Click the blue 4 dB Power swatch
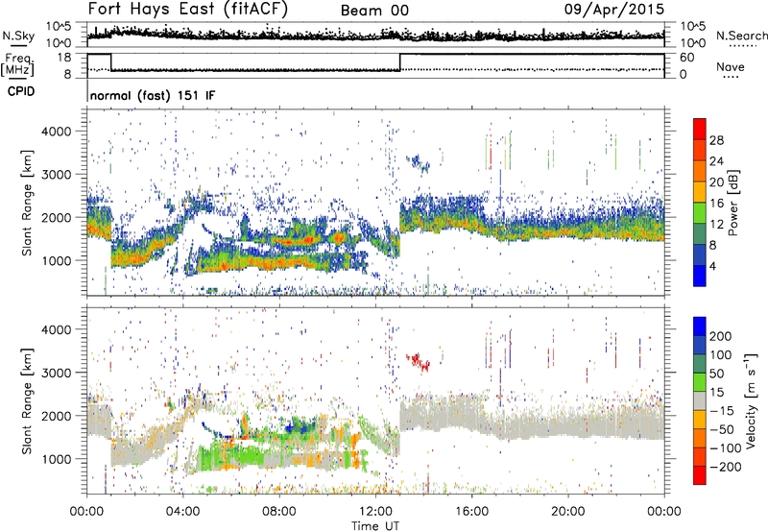The height and width of the screenshot is (532, 768). coord(699,276)
